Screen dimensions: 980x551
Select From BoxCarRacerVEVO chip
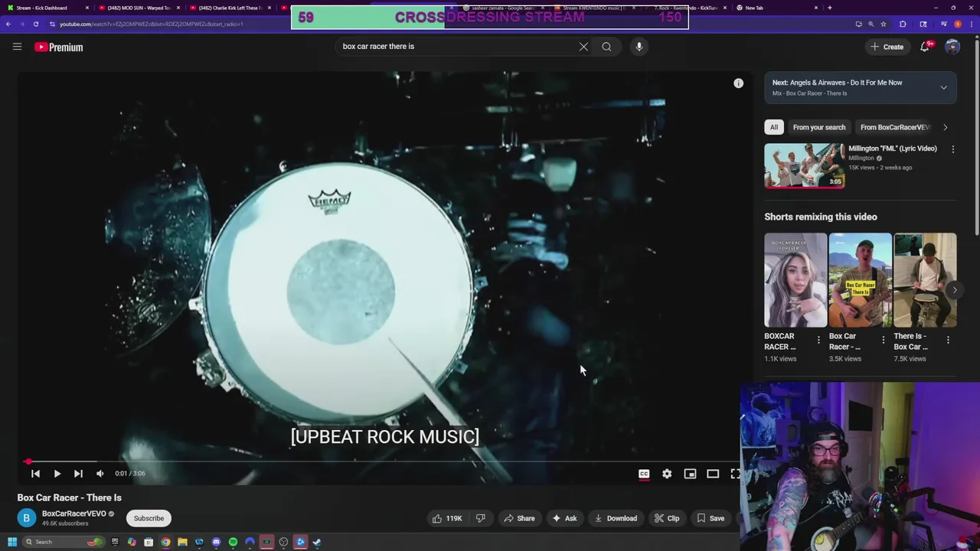[894, 127]
